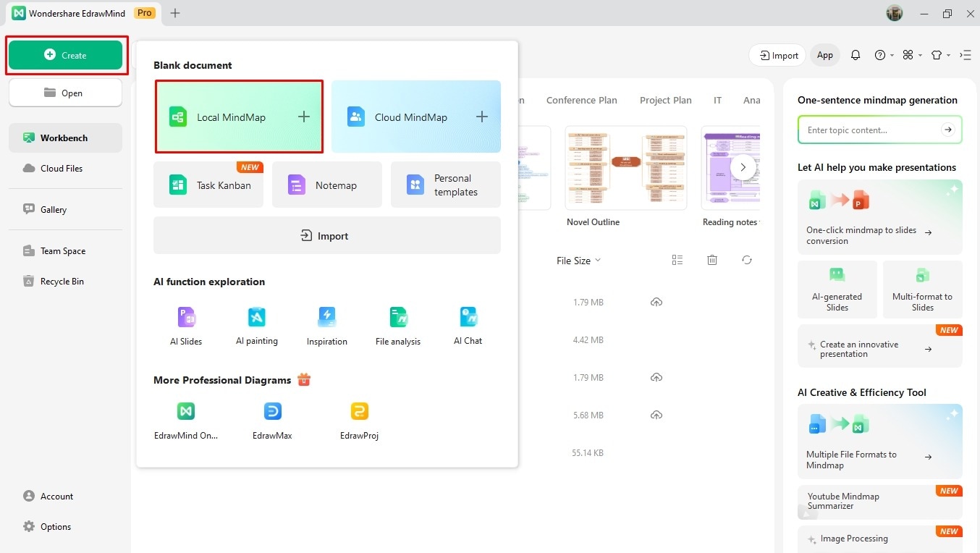Screen dimensions: 980x553
Task: Open Multi-format to Slides card
Action: tap(923, 290)
